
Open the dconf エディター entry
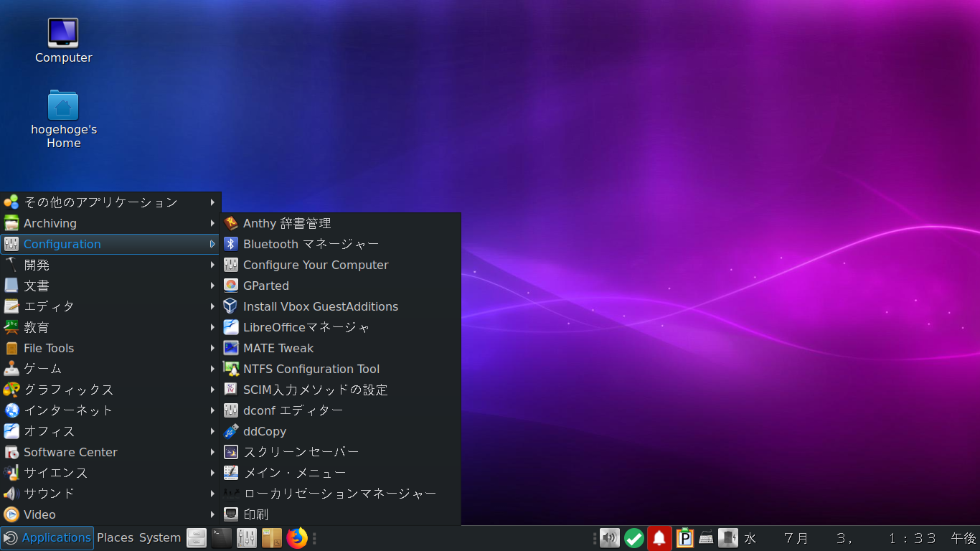(293, 410)
